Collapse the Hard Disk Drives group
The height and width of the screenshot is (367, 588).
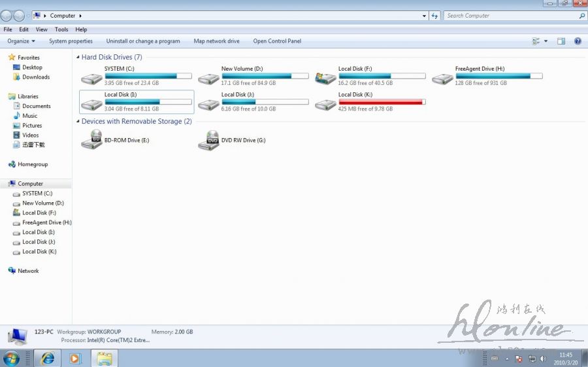[78, 57]
